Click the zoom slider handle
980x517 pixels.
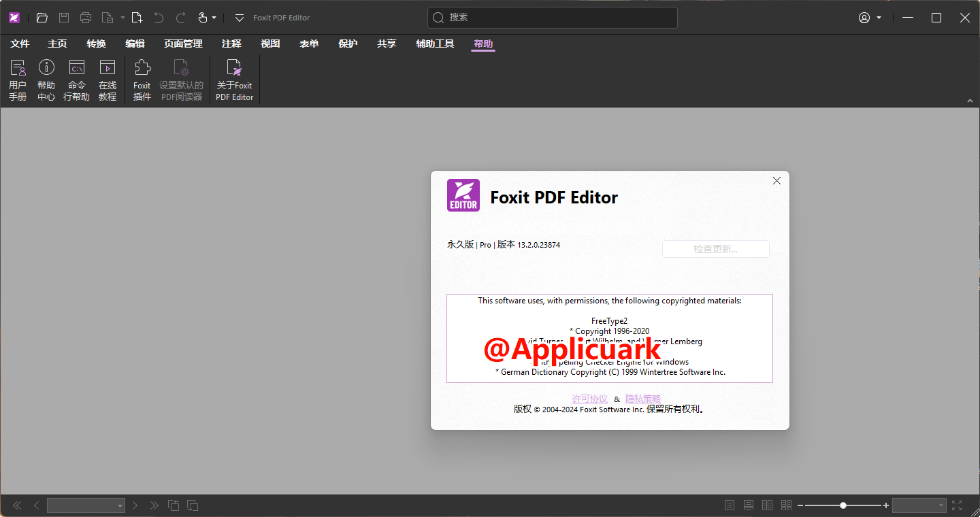pos(843,505)
